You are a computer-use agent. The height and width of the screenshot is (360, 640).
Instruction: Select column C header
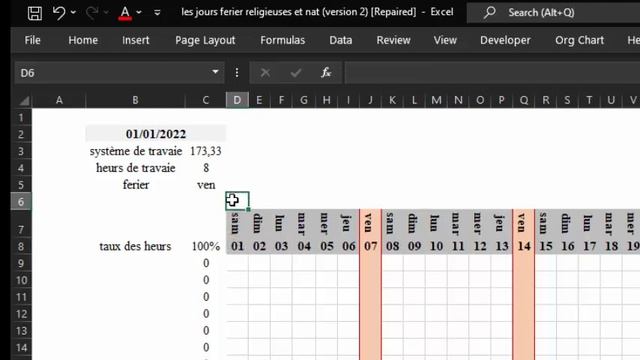pyautogui.click(x=205, y=100)
